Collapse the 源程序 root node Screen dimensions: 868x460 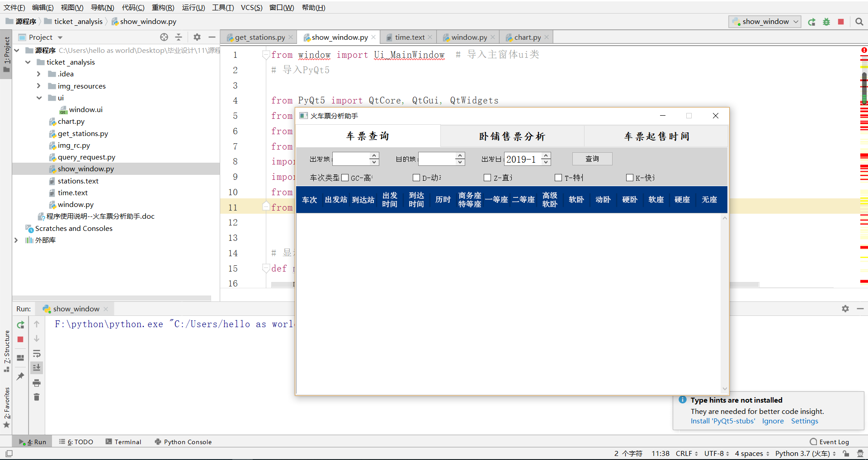(x=17, y=50)
